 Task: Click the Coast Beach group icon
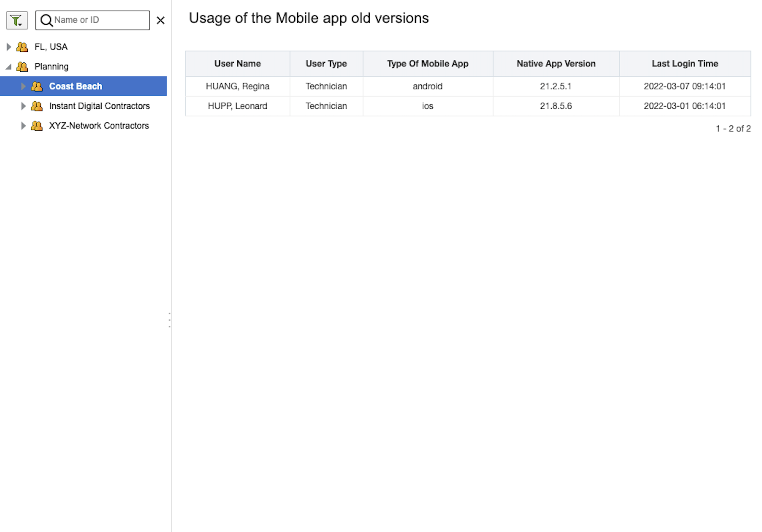pos(37,86)
